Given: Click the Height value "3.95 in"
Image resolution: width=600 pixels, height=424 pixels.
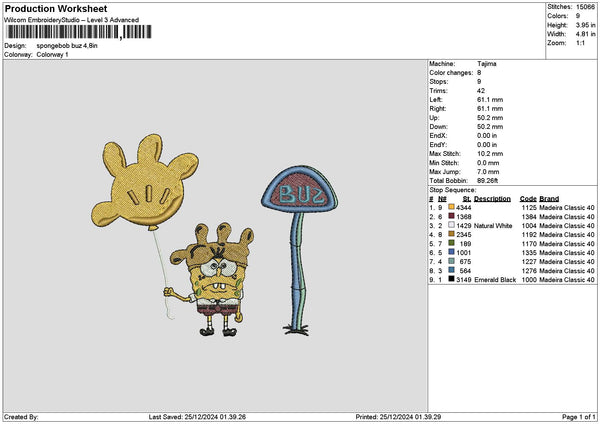Looking at the screenshot, I should click(x=585, y=25).
